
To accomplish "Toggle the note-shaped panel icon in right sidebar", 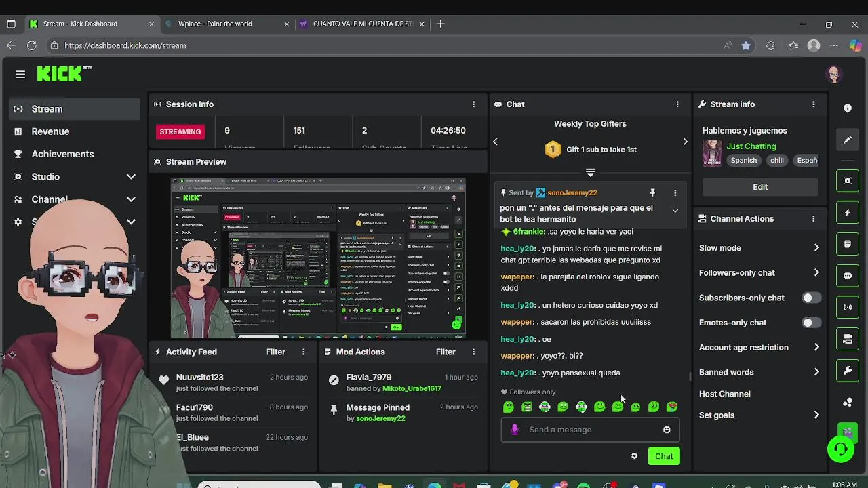I will [x=848, y=244].
